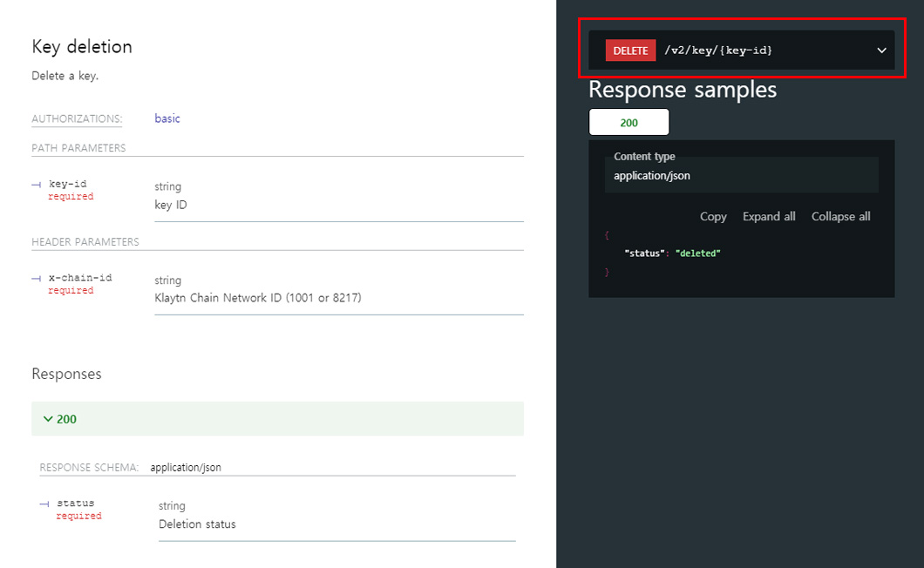Click the RESPONSE SCHEMA application/json text
The width and height of the screenshot is (924, 568).
click(186, 467)
